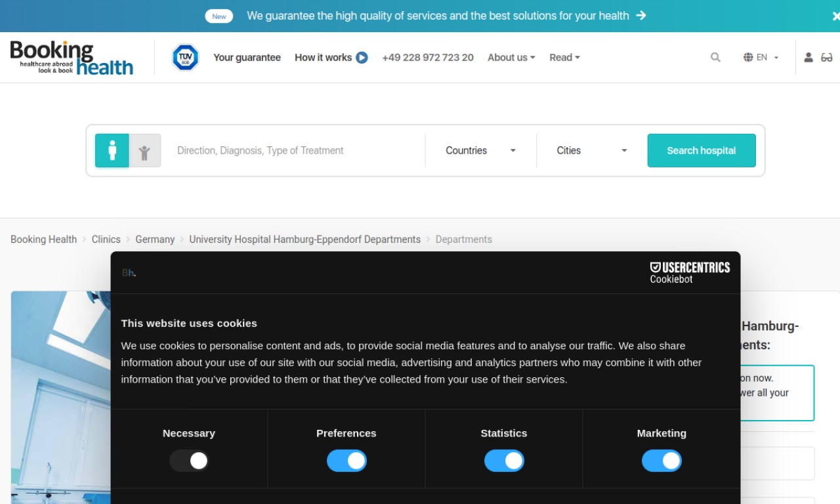This screenshot has width=840, height=504.
Task: Open the Cities dropdown
Action: point(592,150)
